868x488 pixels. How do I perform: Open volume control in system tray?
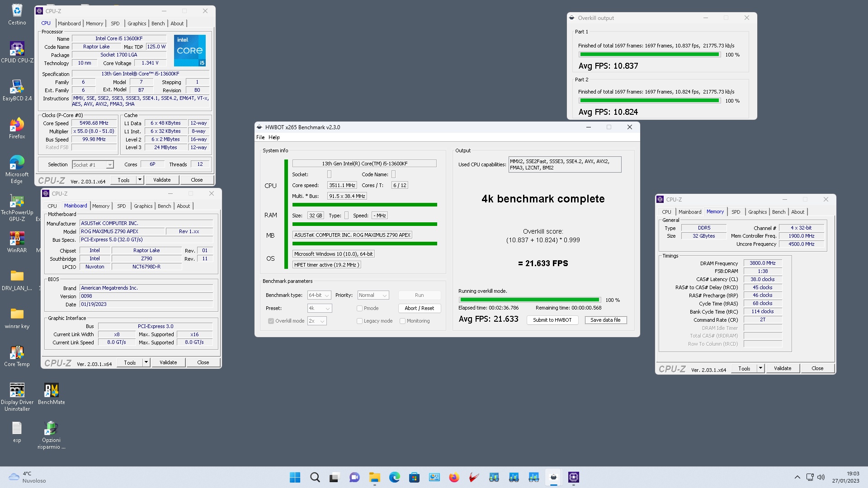pos(821,477)
